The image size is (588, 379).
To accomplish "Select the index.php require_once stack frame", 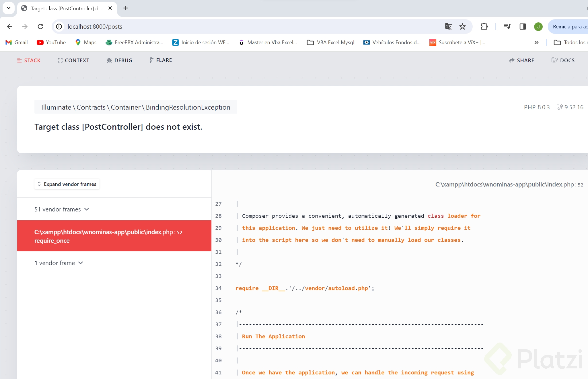I will [114, 236].
